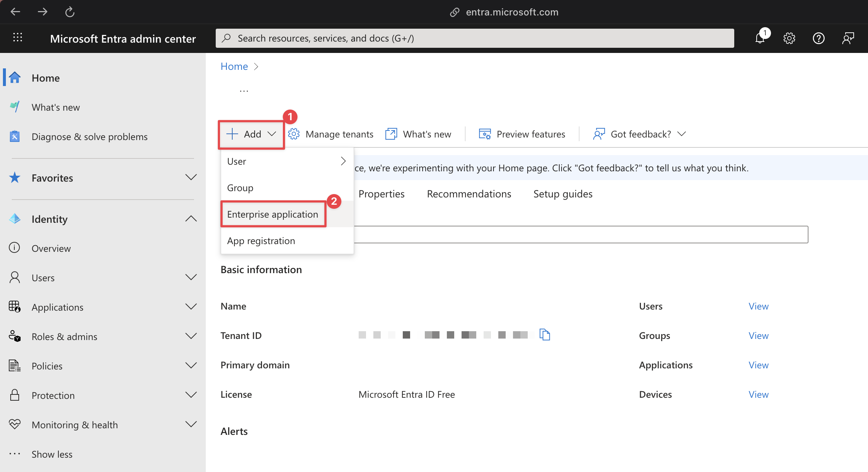Click Show less in sidebar

pos(52,454)
